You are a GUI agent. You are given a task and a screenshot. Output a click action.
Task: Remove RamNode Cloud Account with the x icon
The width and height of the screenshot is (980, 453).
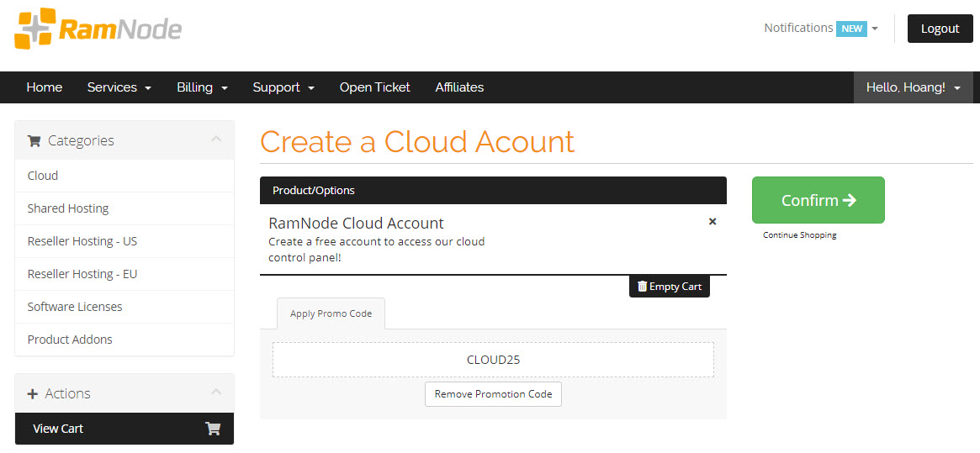click(x=712, y=222)
